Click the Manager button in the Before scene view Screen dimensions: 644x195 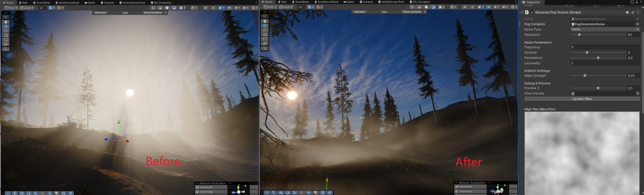click(101, 12)
